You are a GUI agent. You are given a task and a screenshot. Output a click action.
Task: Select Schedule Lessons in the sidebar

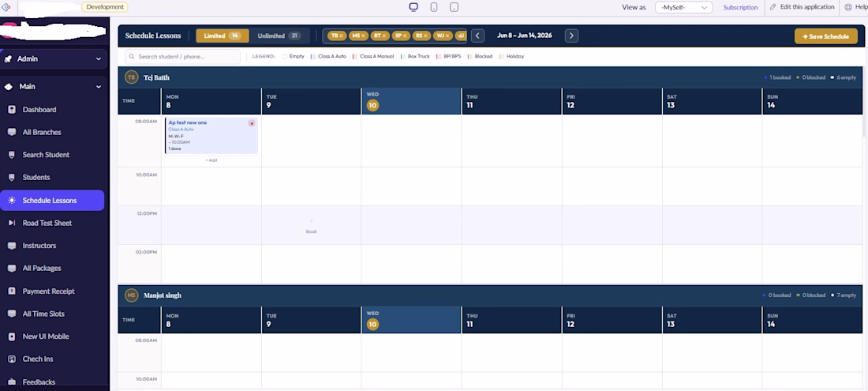point(52,201)
